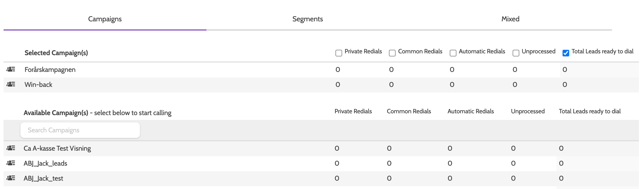Click the icon next to ABJ_Jack_leads
The image size is (644, 189).
(11, 163)
